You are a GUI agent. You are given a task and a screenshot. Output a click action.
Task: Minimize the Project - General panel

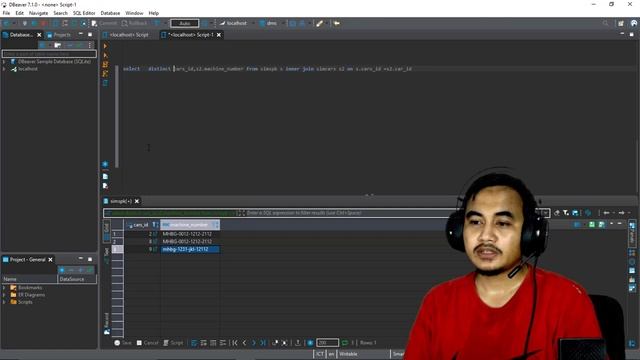pos(80,259)
